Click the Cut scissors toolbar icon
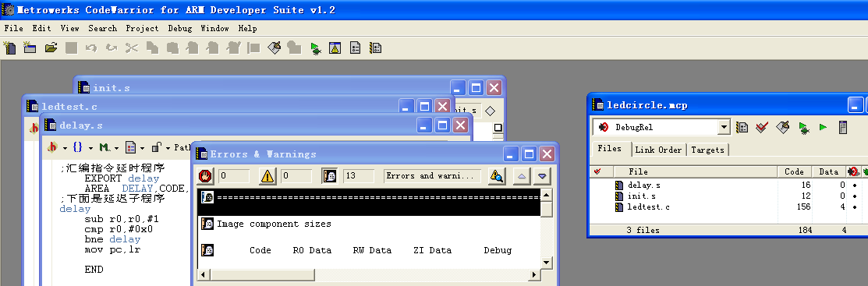The height and width of the screenshot is (286, 868). [131, 48]
